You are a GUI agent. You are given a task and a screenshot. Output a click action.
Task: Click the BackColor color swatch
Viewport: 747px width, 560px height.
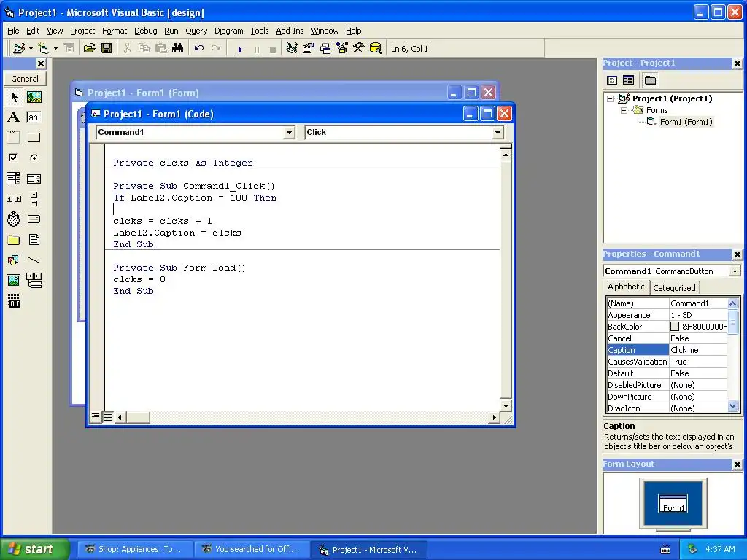[675, 327]
